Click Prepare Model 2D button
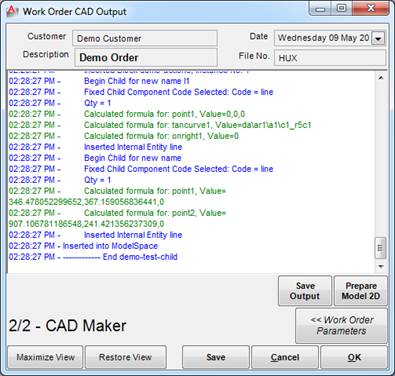This screenshot has width=395, height=376. [361, 291]
